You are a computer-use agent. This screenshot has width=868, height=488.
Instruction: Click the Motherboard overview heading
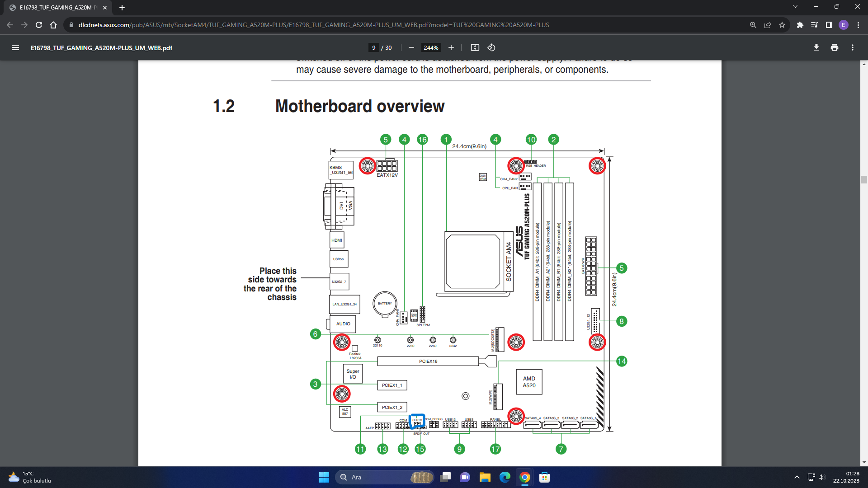360,106
